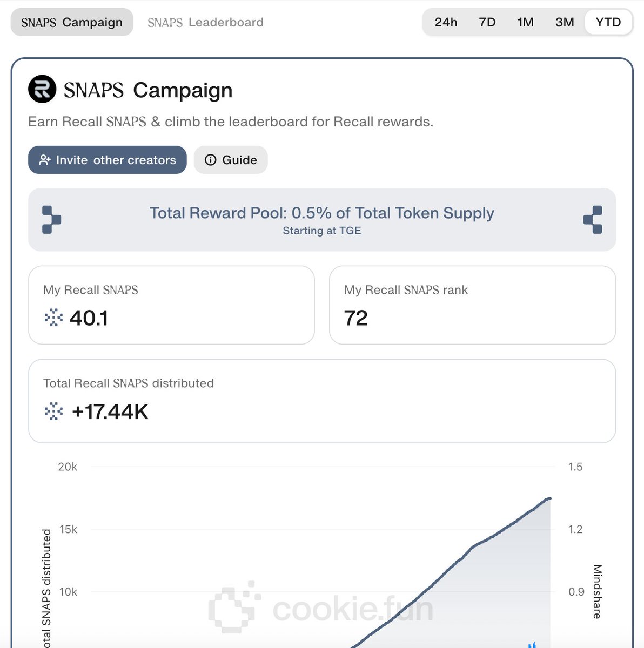
Task: Click the Recall logo icon
Action: click(x=42, y=89)
